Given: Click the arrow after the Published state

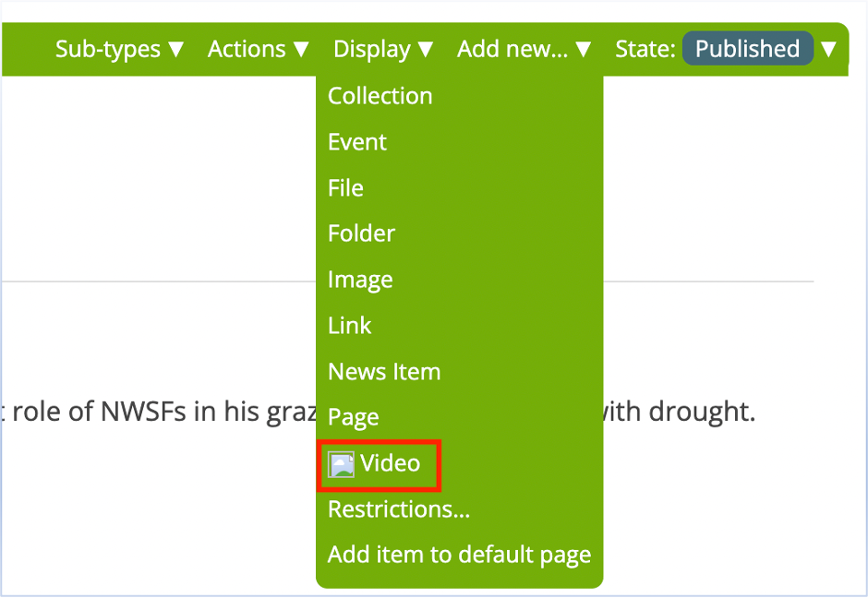Looking at the screenshot, I should pos(828,49).
